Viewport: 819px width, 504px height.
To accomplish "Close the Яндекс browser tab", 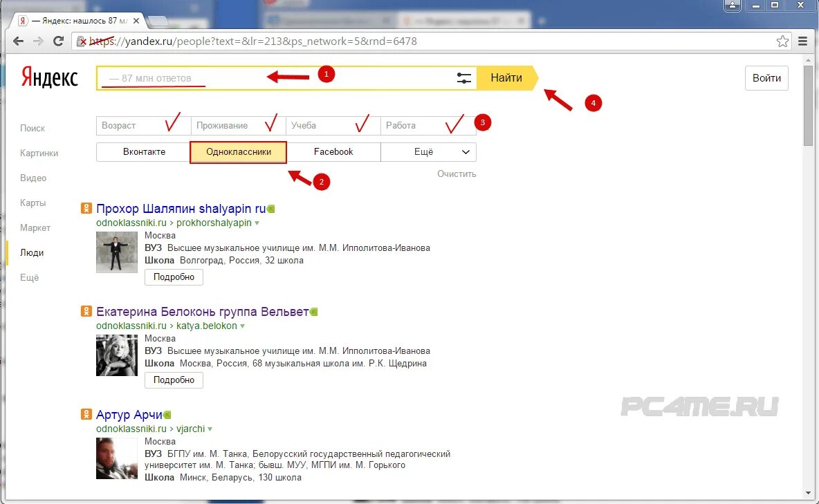I will pyautogui.click(x=136, y=21).
